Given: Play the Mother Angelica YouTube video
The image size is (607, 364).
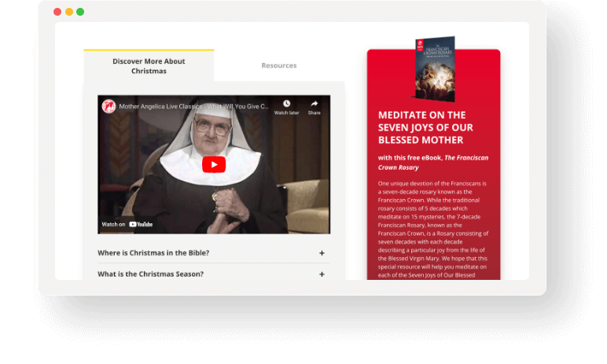Looking at the screenshot, I should (x=214, y=164).
